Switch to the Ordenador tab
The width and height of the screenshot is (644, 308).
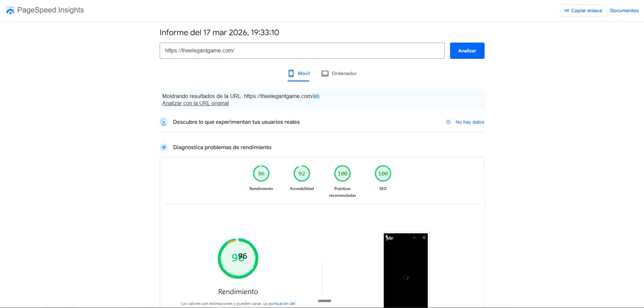pyautogui.click(x=339, y=73)
